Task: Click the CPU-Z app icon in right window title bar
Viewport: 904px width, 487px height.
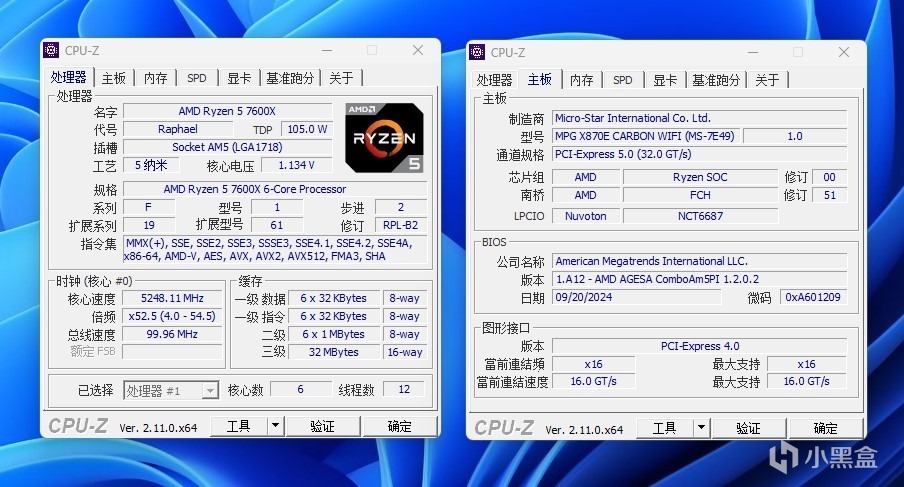Action: (x=477, y=52)
